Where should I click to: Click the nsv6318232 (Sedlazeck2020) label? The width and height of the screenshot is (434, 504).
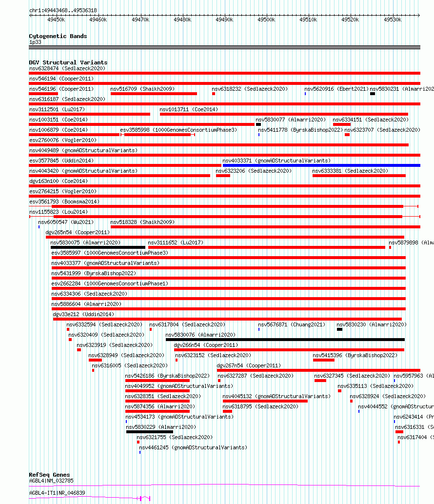250,89
